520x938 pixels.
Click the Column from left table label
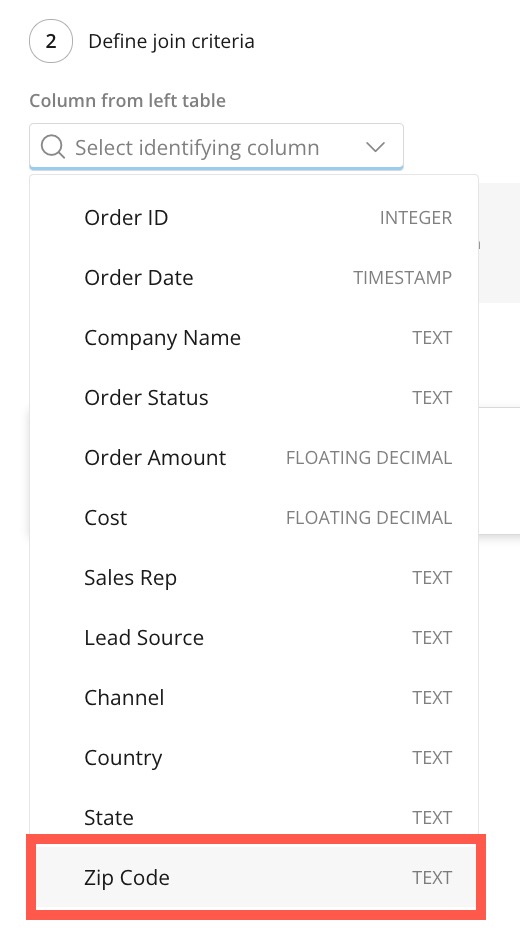pyautogui.click(x=127, y=100)
